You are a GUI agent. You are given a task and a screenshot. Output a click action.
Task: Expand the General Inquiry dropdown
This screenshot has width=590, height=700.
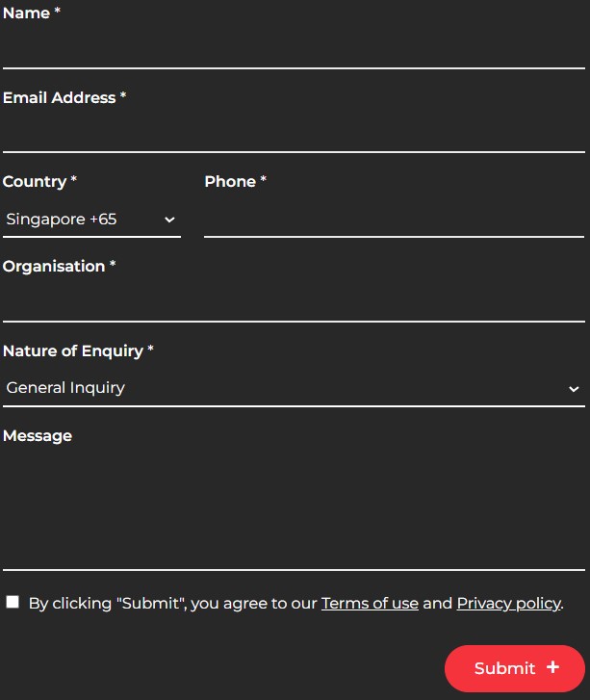point(289,388)
